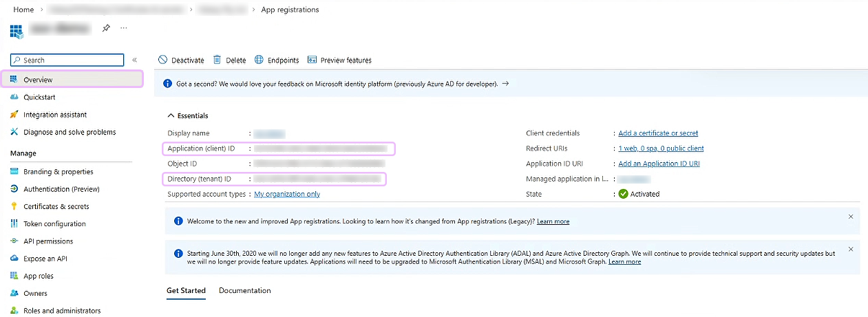Click the pin icon next to the app name
The image size is (868, 317).
pyautogui.click(x=106, y=28)
